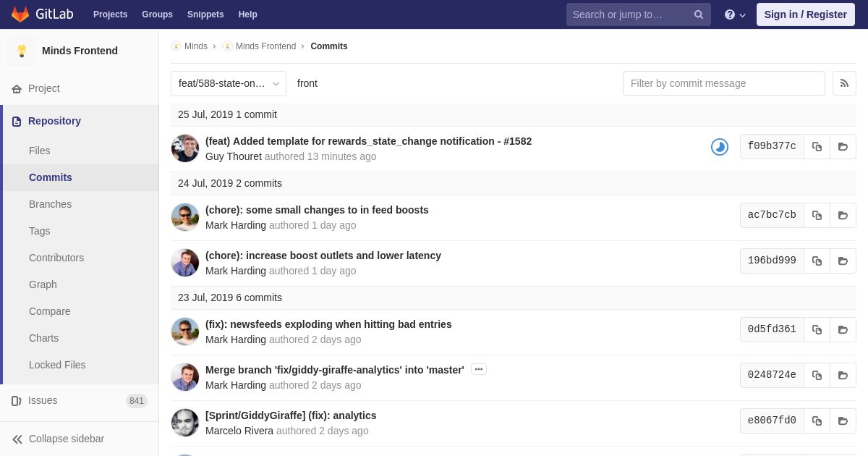
Task: Open Guy Thouret author link
Action: point(234,156)
